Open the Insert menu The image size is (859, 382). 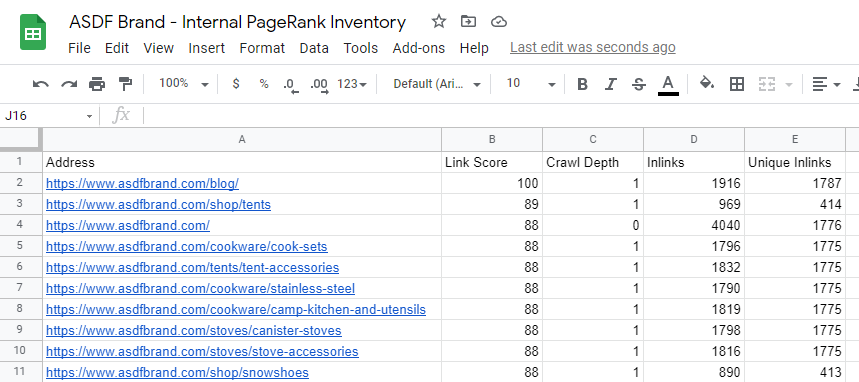coord(207,48)
